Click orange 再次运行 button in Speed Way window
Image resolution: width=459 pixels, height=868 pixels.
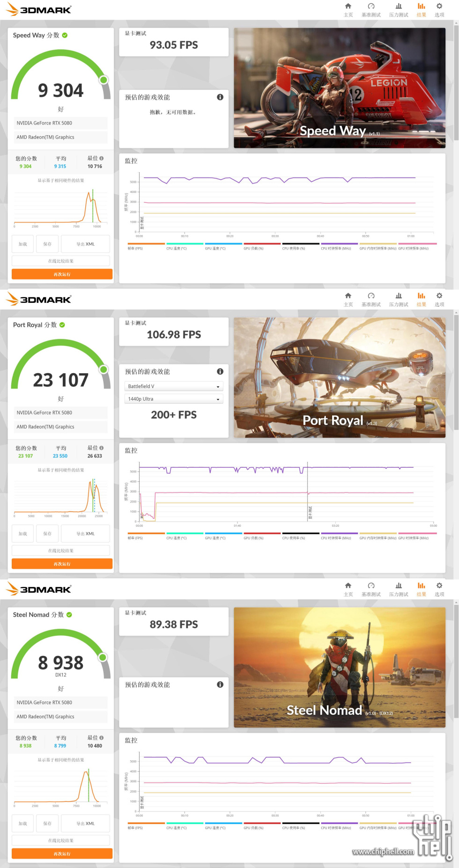(x=62, y=274)
